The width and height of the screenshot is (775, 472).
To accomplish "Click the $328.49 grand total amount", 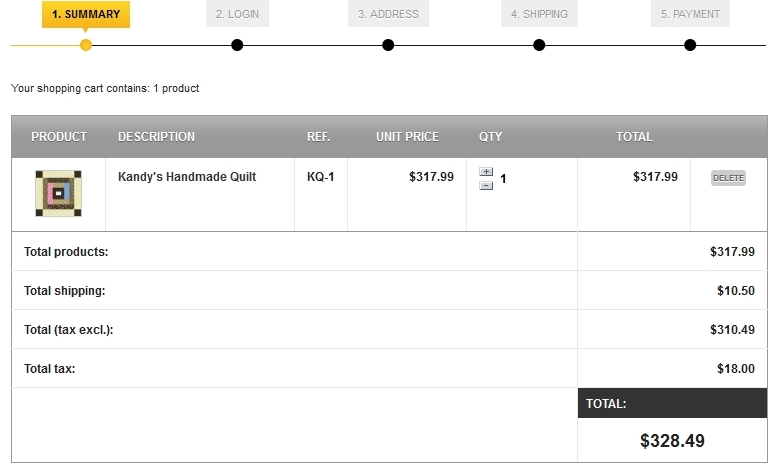I will (x=672, y=440).
